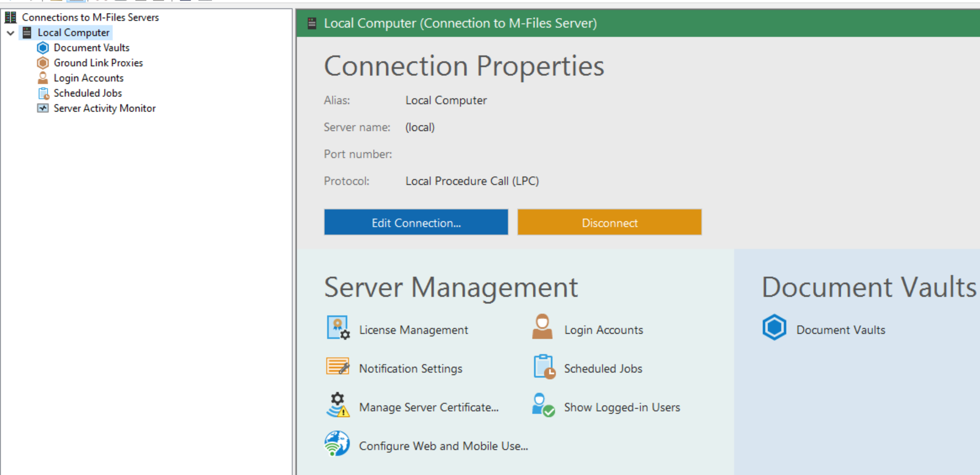Click the Server name value (local)
This screenshot has width=980, height=475.
(420, 127)
